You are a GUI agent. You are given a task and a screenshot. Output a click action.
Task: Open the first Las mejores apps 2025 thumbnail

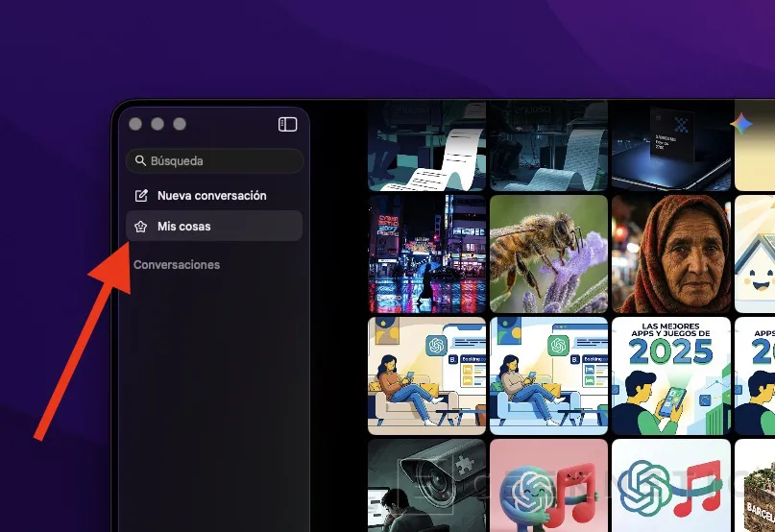coord(671,376)
